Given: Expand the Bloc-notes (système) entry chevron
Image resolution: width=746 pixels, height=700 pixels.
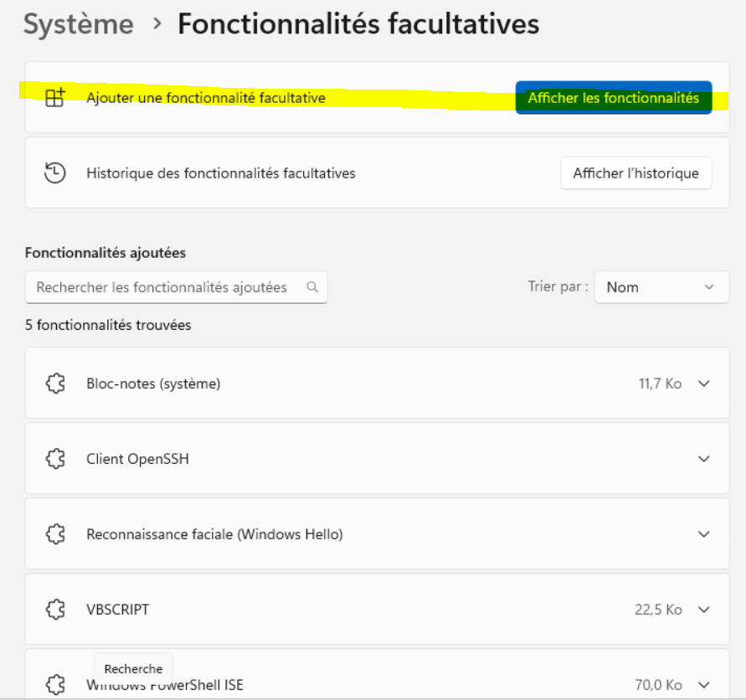Looking at the screenshot, I should (704, 383).
